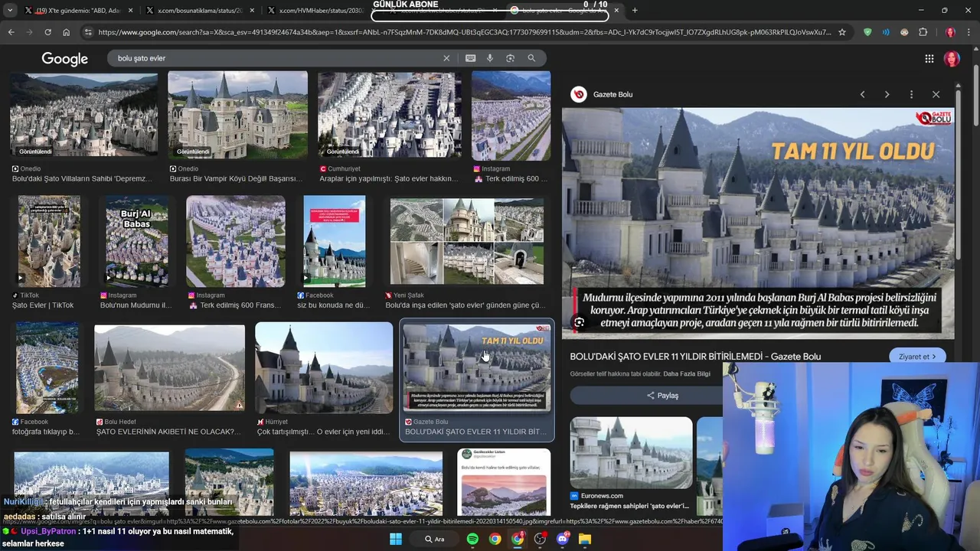Viewport: 980px width, 551px height.
Task: Open the Facebook 'fotoğrafa tıklayıp b...' image
Action: [x=47, y=368]
